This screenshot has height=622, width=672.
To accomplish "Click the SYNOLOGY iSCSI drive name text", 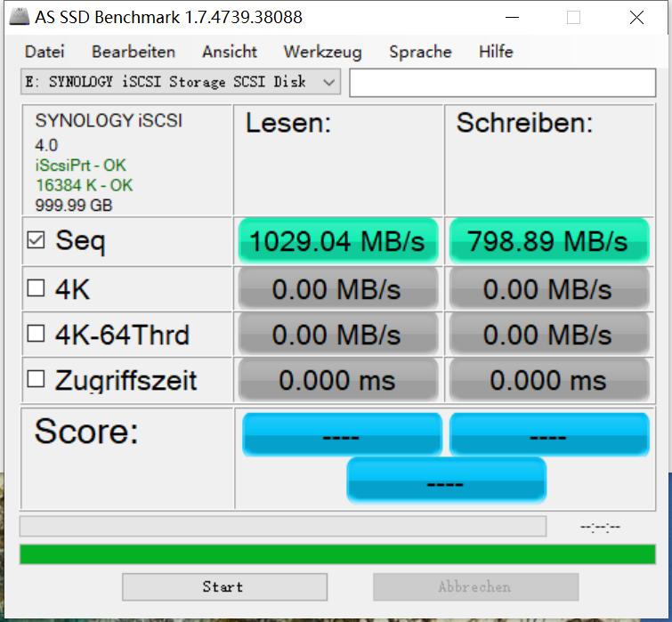I will click(109, 121).
